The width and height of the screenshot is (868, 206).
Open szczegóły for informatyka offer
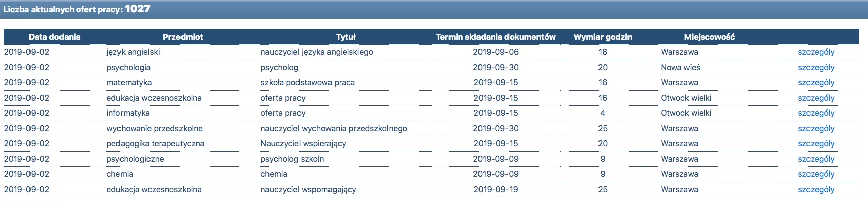coord(816,113)
